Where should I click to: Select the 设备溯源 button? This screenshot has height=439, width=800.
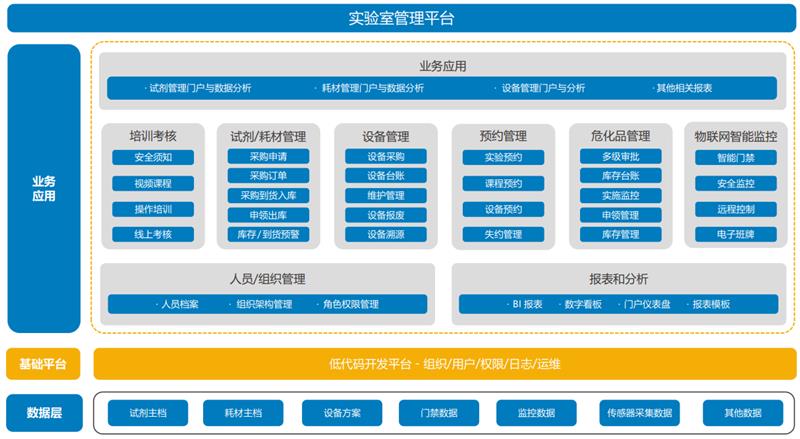point(386,234)
